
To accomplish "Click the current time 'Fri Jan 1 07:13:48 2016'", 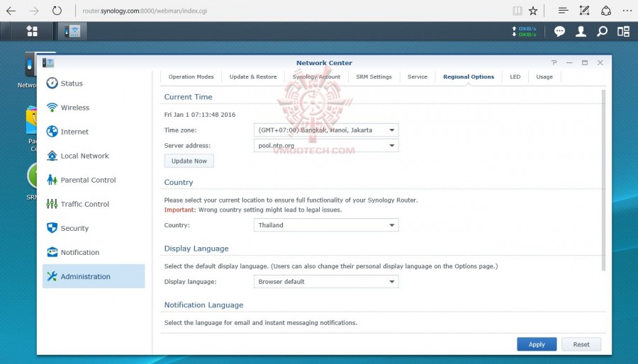I will (200, 115).
